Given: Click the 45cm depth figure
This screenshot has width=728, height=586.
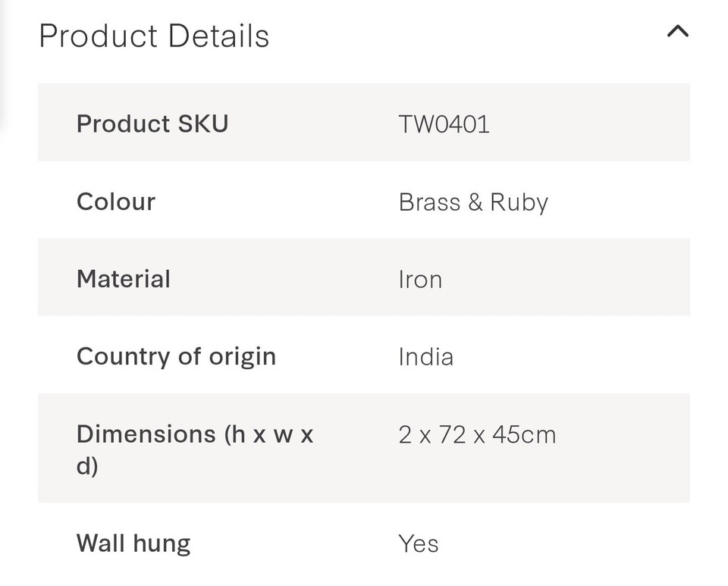Looking at the screenshot, I should [524, 435].
